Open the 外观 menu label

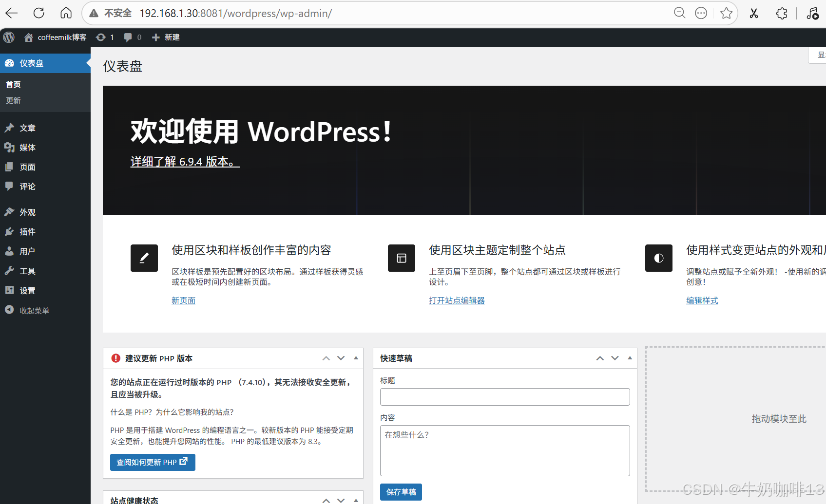pos(27,212)
